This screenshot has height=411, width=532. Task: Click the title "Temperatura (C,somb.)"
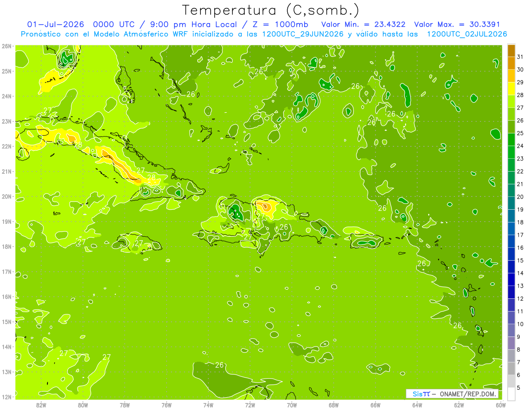coord(271,10)
